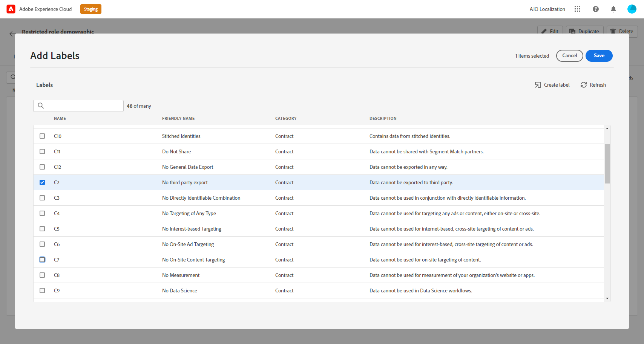Screen dimensions: 644x344
Task: Click the search magnifier icon in labels field
Action: click(41, 106)
